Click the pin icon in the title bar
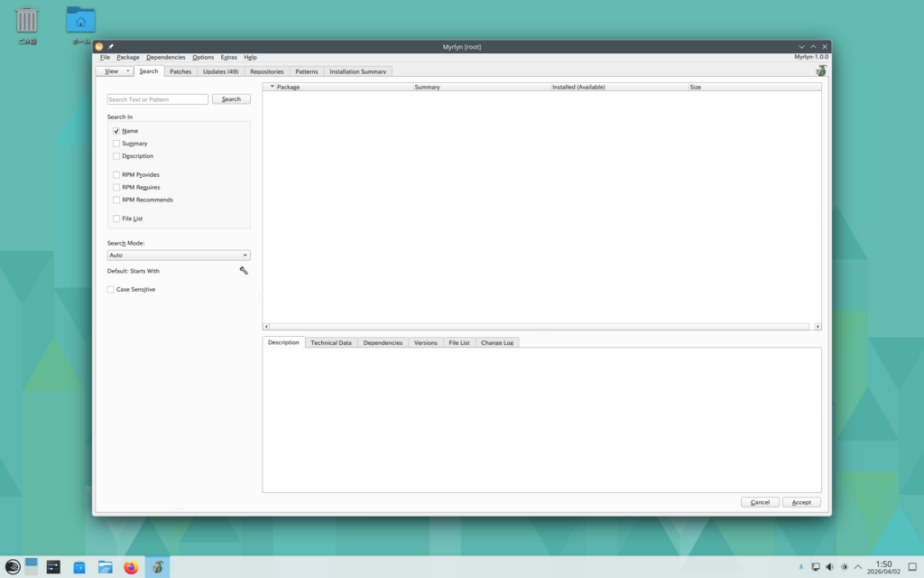The width and height of the screenshot is (924, 578). 111,46
